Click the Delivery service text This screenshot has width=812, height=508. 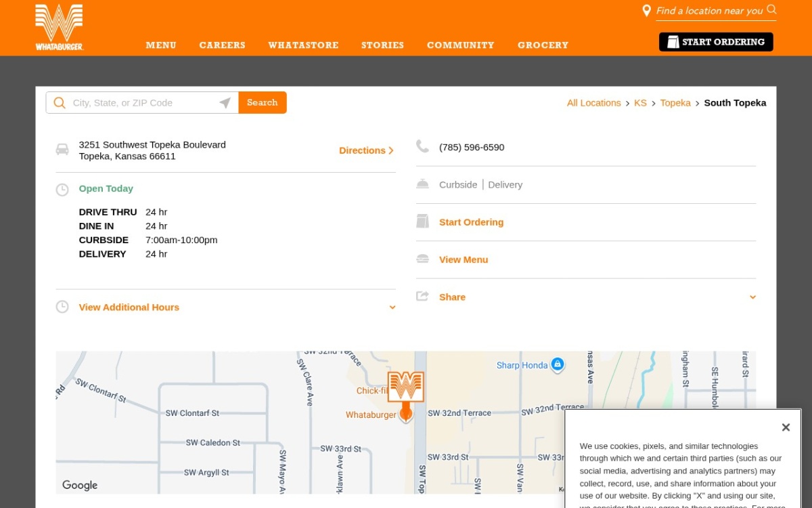505,184
